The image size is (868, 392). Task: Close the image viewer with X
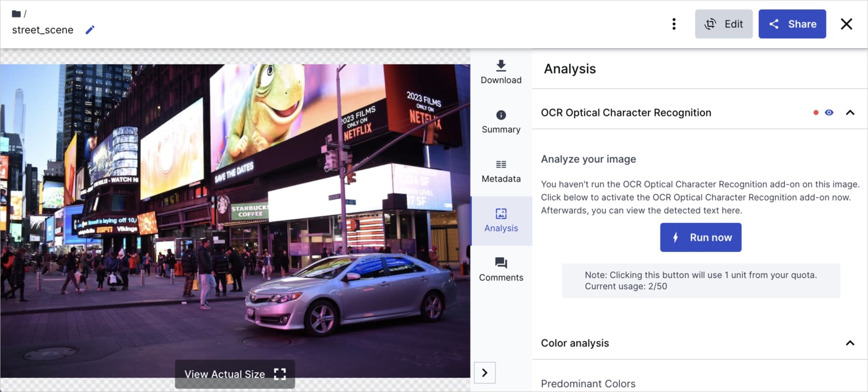[846, 24]
